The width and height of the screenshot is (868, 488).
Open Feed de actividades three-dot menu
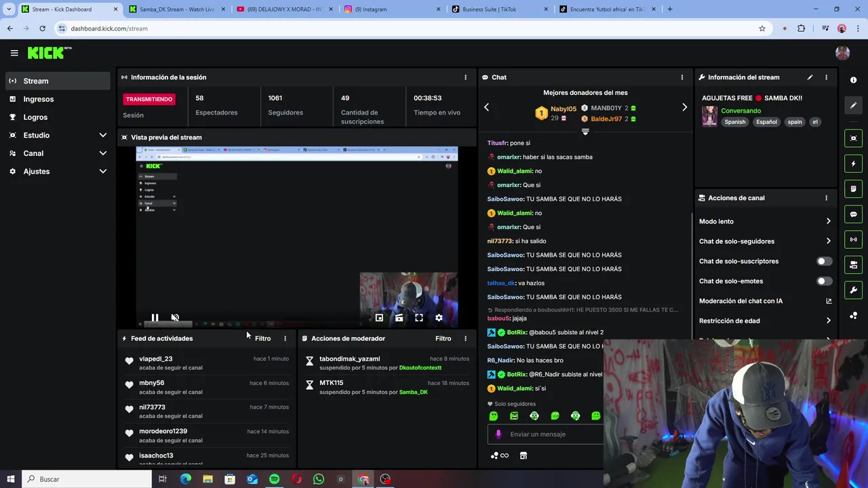(285, 338)
